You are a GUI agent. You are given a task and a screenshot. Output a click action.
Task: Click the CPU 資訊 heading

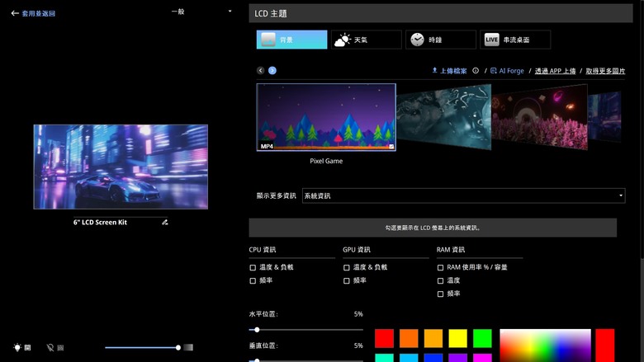click(263, 250)
